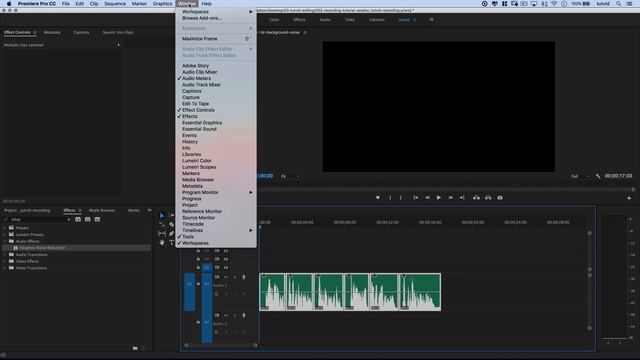640x360 pixels.
Task: Open the Sequence menu
Action: (115, 4)
